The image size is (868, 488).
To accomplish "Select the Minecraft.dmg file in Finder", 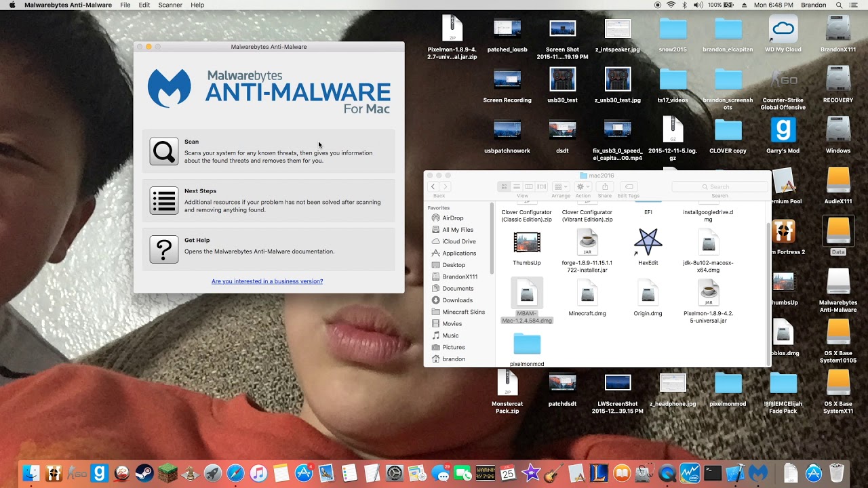I will [x=587, y=299].
